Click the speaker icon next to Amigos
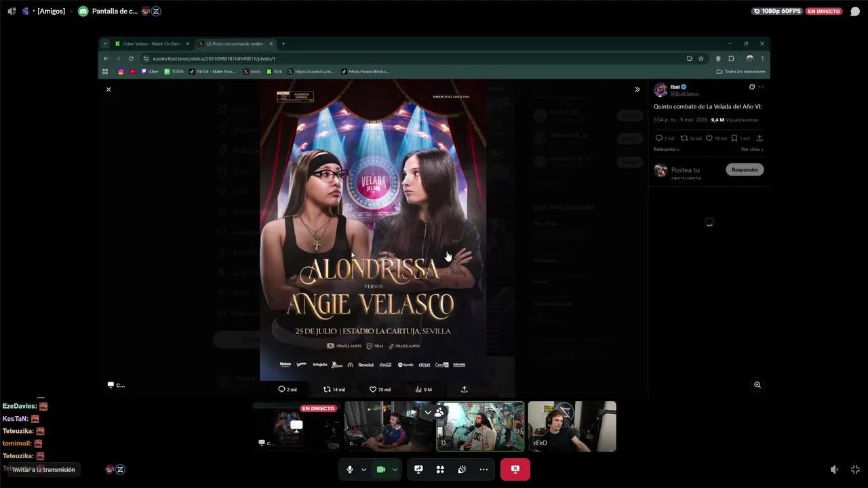 (x=12, y=12)
